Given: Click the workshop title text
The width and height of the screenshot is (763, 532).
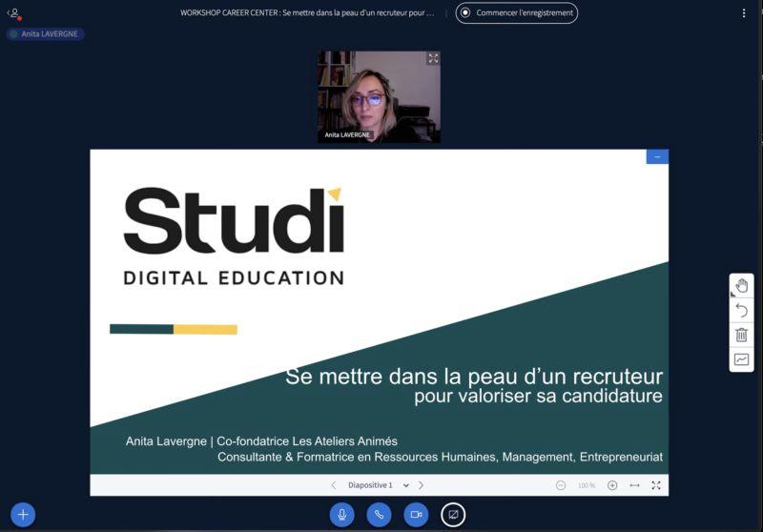Looking at the screenshot, I should [x=307, y=12].
